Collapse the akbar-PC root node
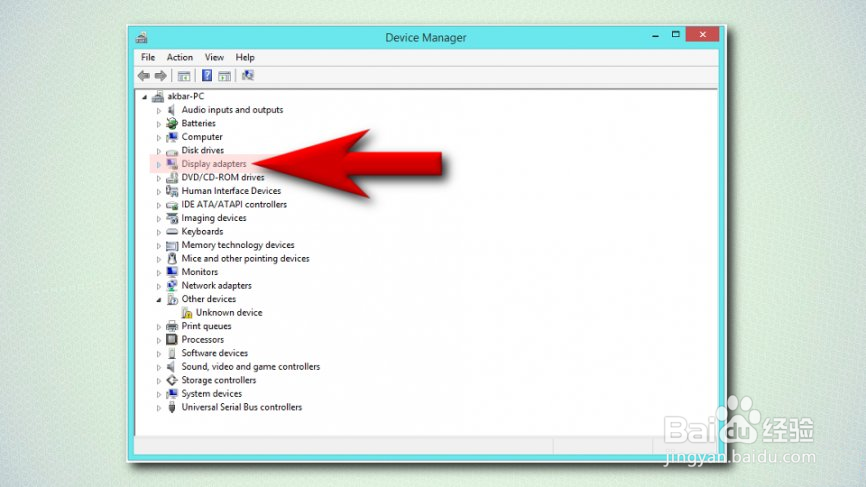The height and width of the screenshot is (487, 866). click(x=145, y=97)
